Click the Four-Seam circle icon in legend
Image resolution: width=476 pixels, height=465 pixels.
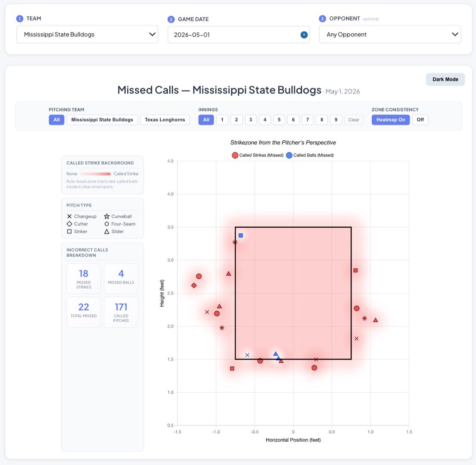click(x=107, y=224)
